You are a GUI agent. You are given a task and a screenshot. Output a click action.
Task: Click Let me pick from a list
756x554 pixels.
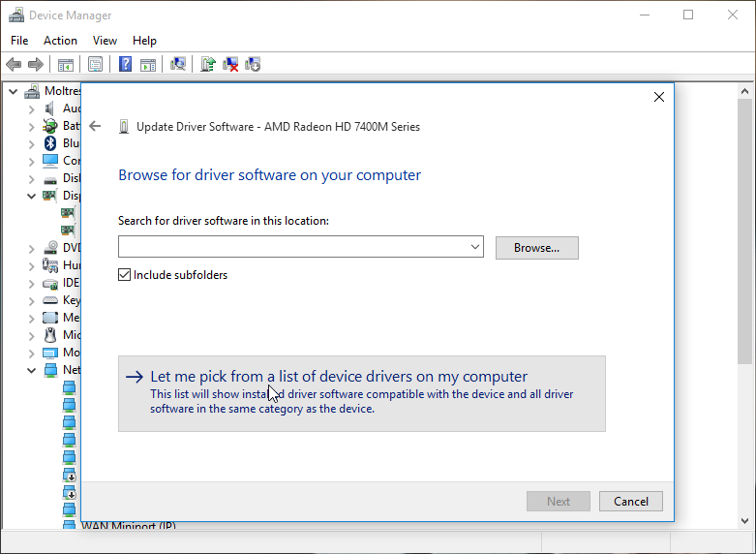click(x=362, y=393)
